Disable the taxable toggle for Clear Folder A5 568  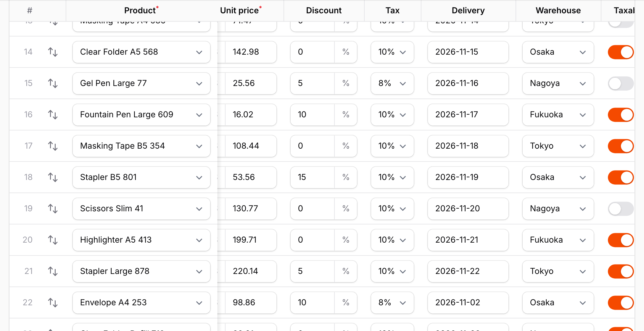pos(621,52)
